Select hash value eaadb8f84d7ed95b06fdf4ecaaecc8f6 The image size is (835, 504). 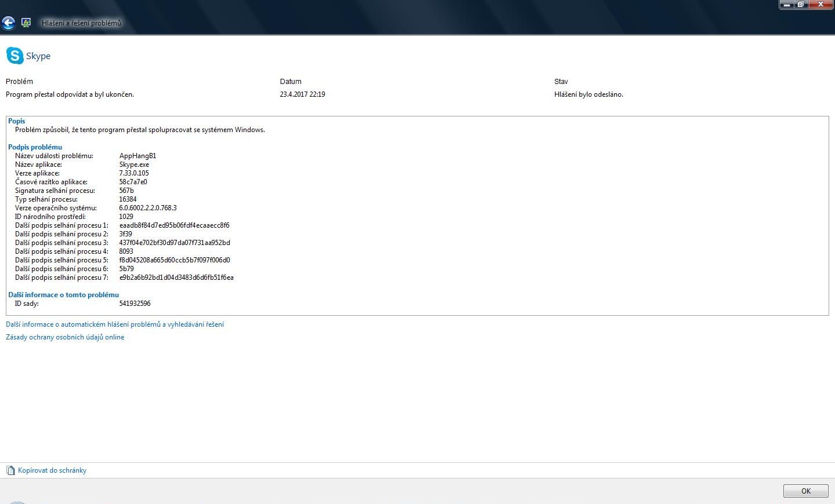coord(175,225)
